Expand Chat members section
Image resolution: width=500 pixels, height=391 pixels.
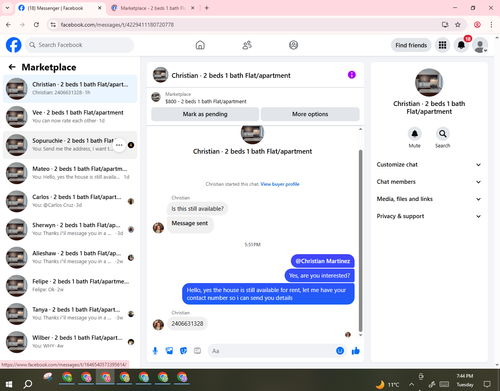(x=429, y=182)
